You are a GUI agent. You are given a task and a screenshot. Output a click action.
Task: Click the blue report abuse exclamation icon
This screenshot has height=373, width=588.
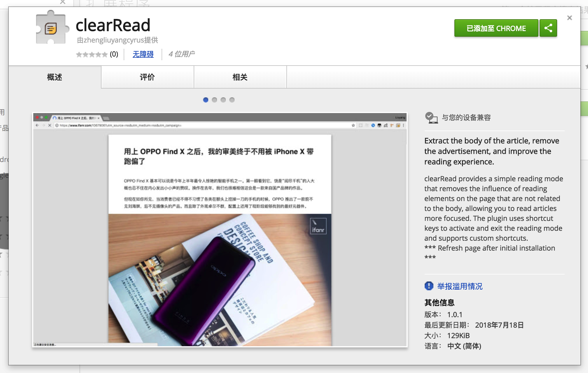click(x=429, y=286)
